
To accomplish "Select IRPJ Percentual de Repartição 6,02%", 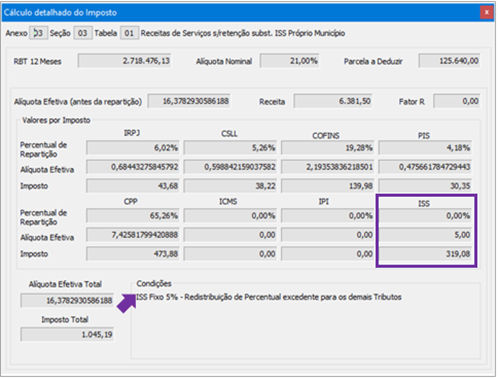I will click(133, 148).
